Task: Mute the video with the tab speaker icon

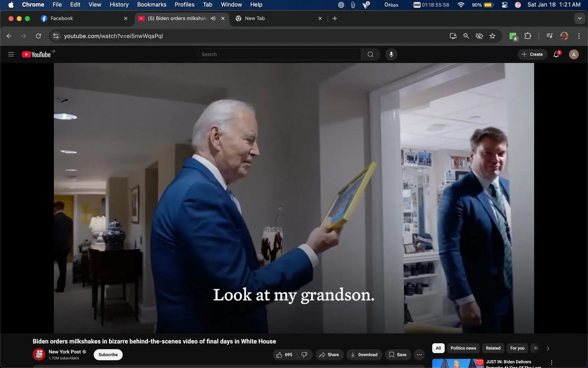Action: tap(213, 18)
